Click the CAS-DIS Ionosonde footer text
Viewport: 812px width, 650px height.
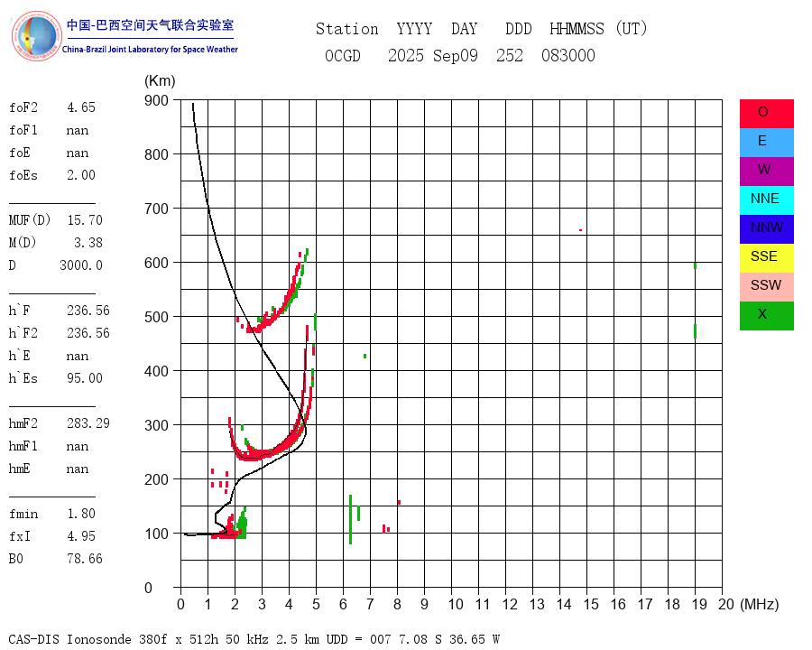[254, 639]
